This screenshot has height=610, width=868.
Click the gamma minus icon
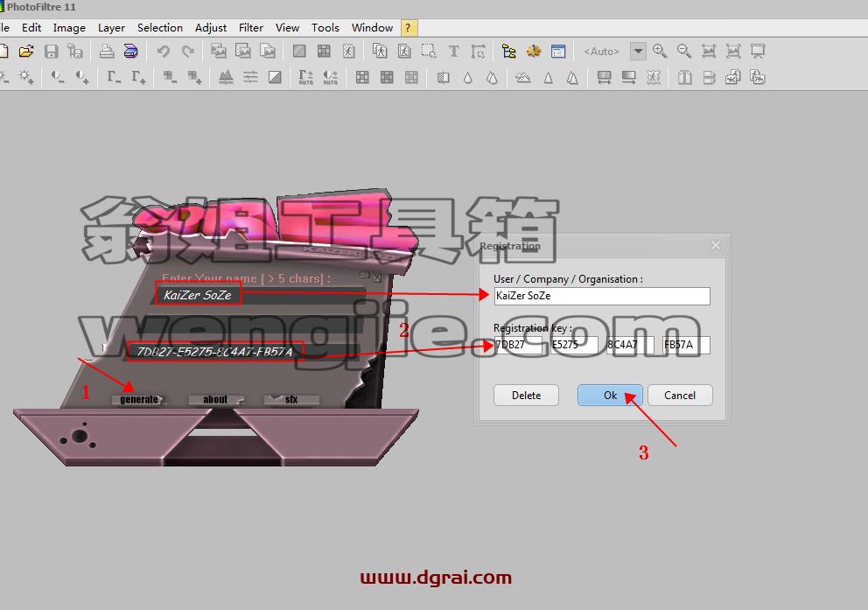(114, 77)
